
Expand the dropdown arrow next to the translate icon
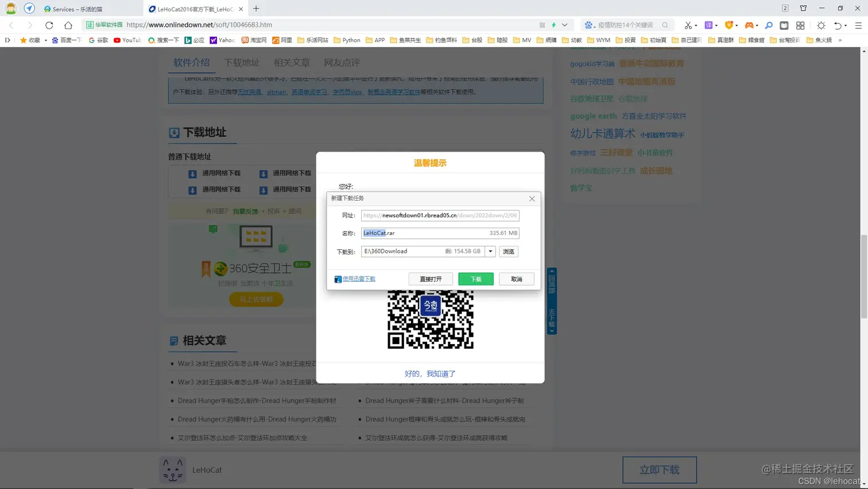tap(716, 25)
